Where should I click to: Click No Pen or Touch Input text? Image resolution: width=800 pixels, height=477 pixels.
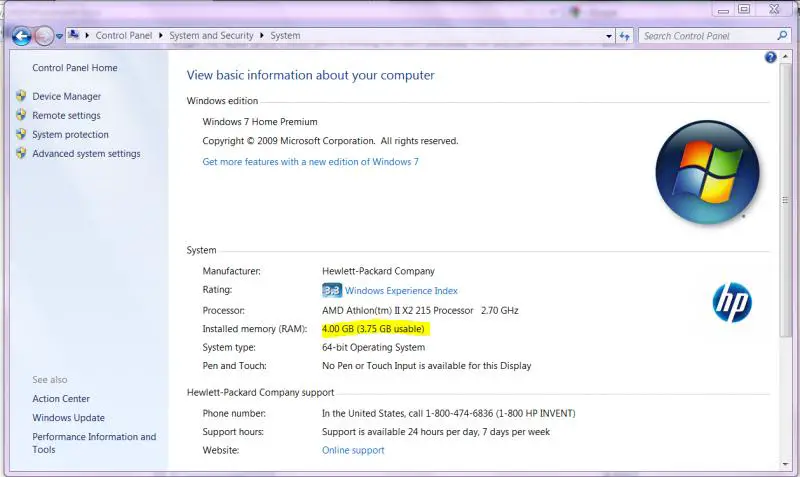tap(427, 366)
